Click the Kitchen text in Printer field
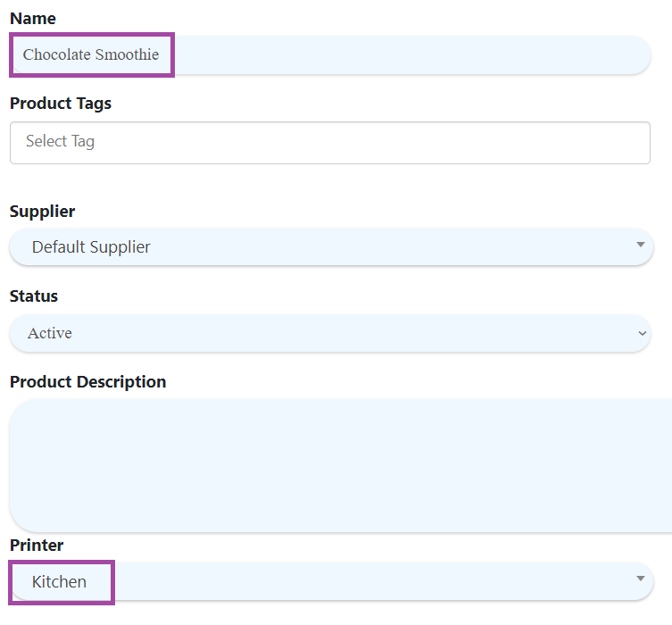This screenshot has height=625, width=672. tap(59, 582)
